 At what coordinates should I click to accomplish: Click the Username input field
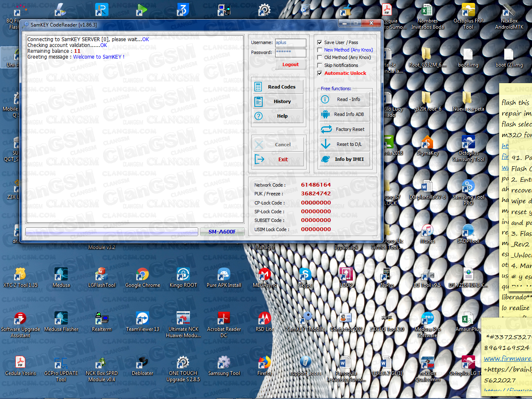[x=291, y=43]
